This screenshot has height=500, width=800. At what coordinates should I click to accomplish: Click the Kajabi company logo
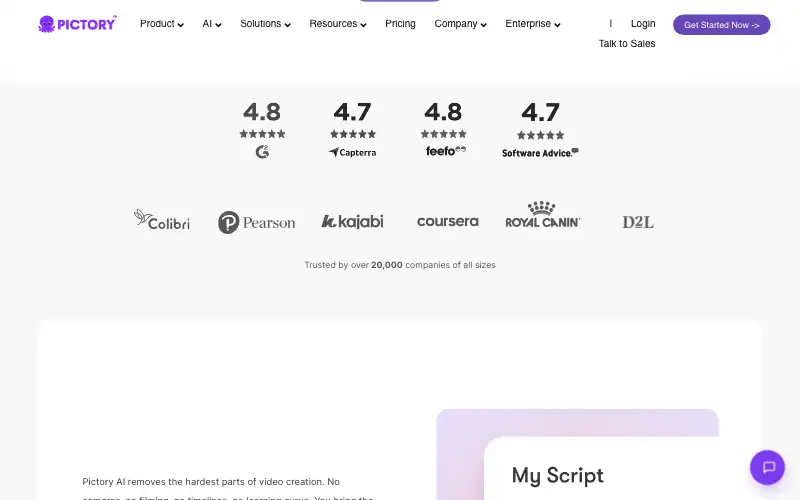(x=352, y=221)
